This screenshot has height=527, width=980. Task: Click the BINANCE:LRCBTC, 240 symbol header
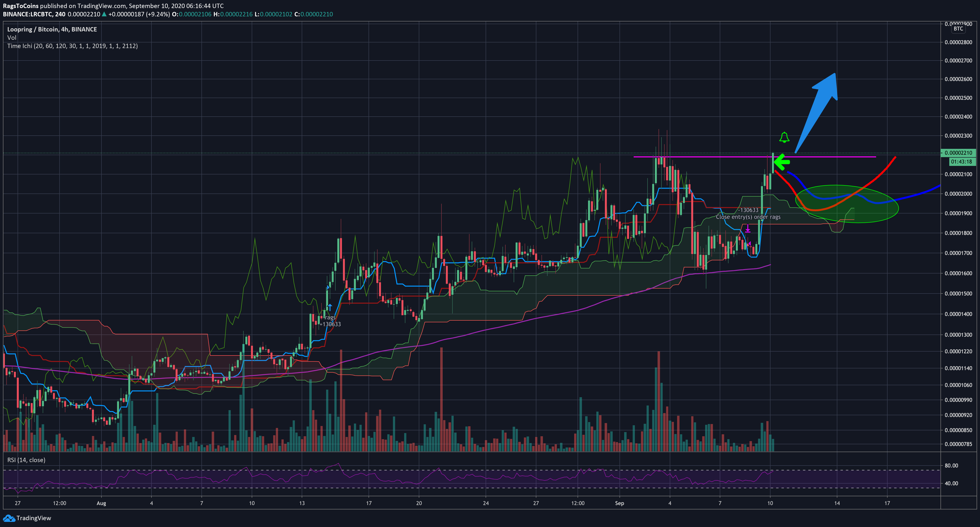point(34,14)
